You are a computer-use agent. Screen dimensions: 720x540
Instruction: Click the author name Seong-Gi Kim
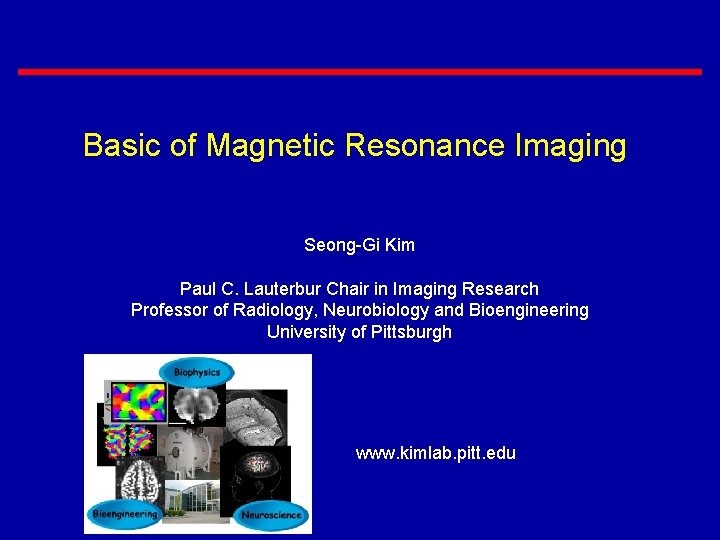[359, 245]
